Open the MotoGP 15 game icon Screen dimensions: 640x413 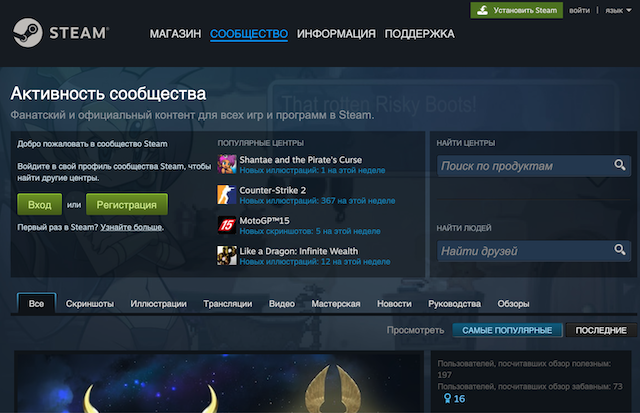227,225
